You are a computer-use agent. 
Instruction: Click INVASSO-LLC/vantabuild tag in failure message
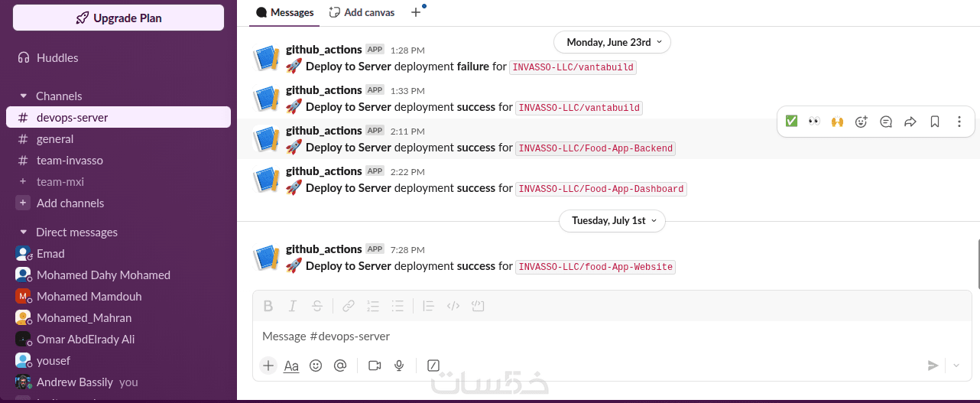click(x=573, y=67)
